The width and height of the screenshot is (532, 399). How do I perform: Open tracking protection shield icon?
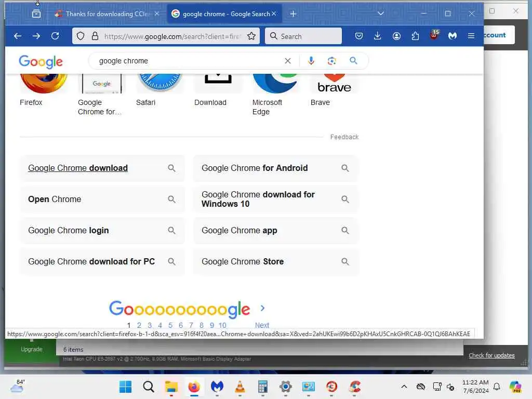(x=81, y=36)
